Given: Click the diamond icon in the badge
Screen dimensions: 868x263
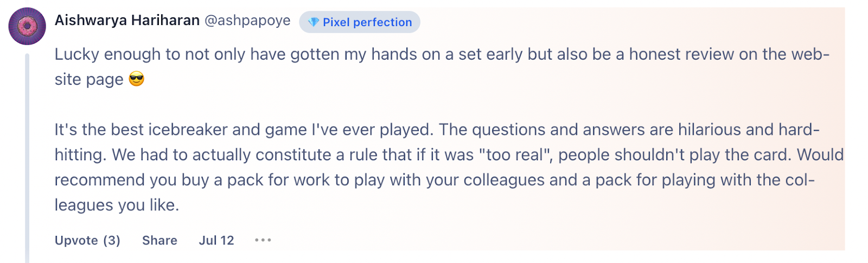Looking at the screenshot, I should [313, 22].
